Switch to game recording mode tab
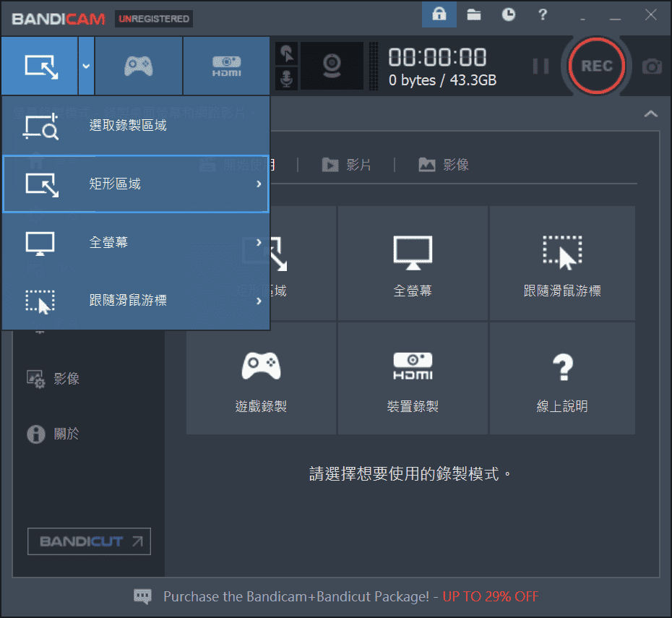The image size is (672, 618). coord(139,66)
